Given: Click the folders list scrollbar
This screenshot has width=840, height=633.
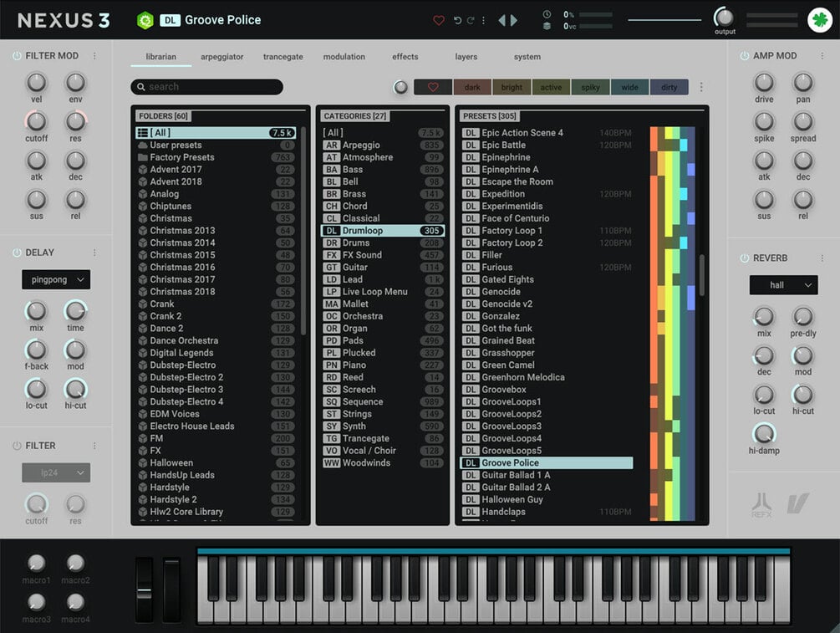Looking at the screenshot, I should (303, 231).
